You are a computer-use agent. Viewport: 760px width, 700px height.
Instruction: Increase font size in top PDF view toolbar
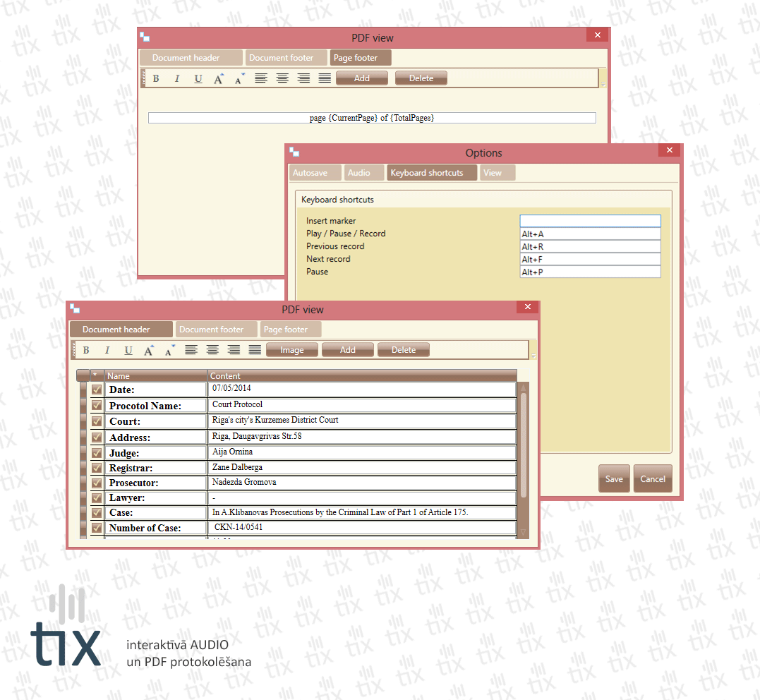pos(219,78)
